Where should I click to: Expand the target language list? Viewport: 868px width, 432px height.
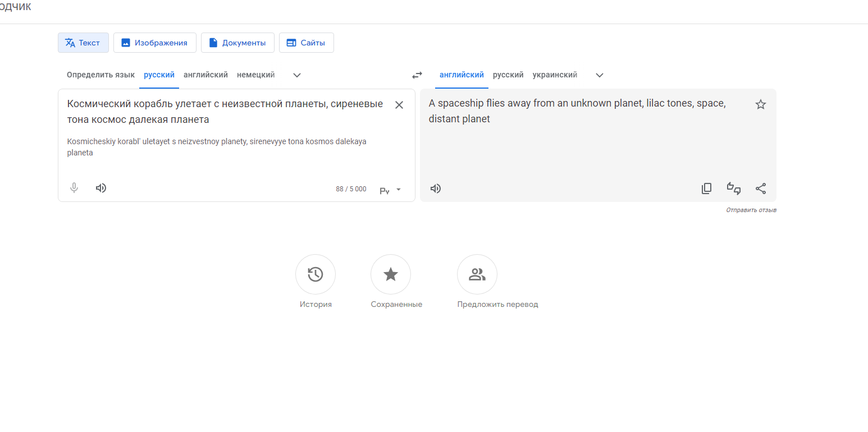click(599, 75)
